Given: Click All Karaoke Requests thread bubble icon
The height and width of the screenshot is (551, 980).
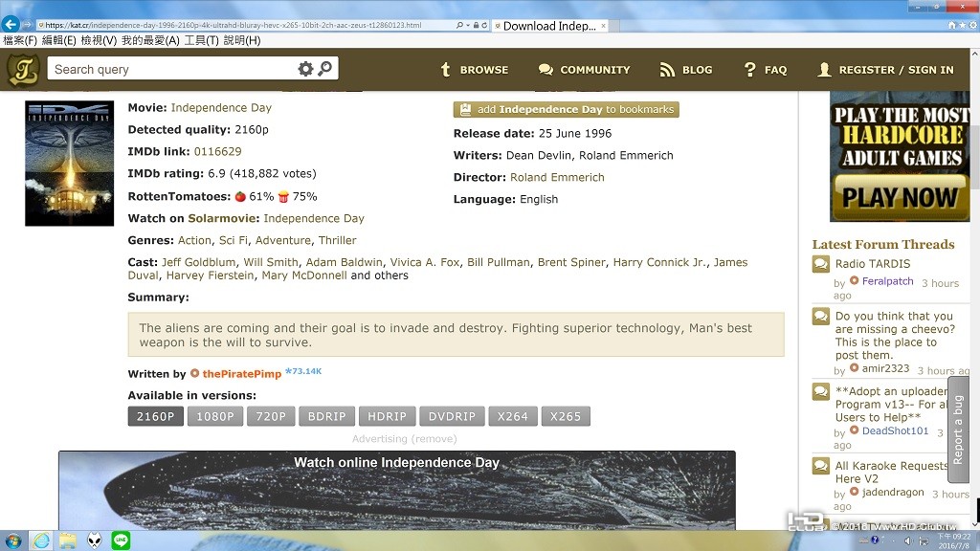Looking at the screenshot, I should pyautogui.click(x=820, y=466).
